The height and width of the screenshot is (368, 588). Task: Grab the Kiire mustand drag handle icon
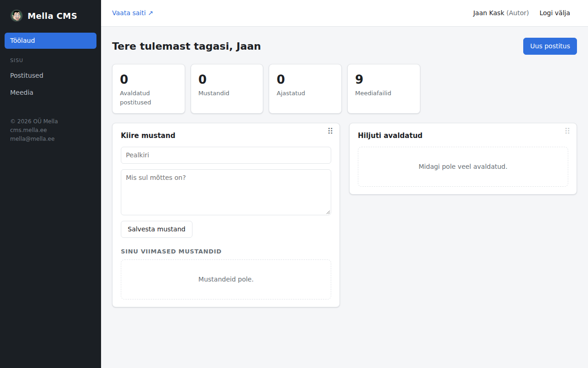coord(330,131)
